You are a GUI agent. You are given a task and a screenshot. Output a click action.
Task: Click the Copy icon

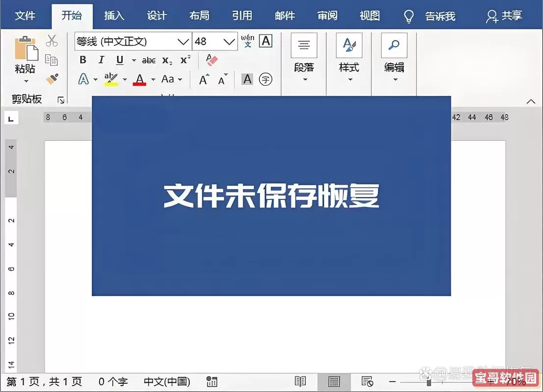(x=52, y=60)
